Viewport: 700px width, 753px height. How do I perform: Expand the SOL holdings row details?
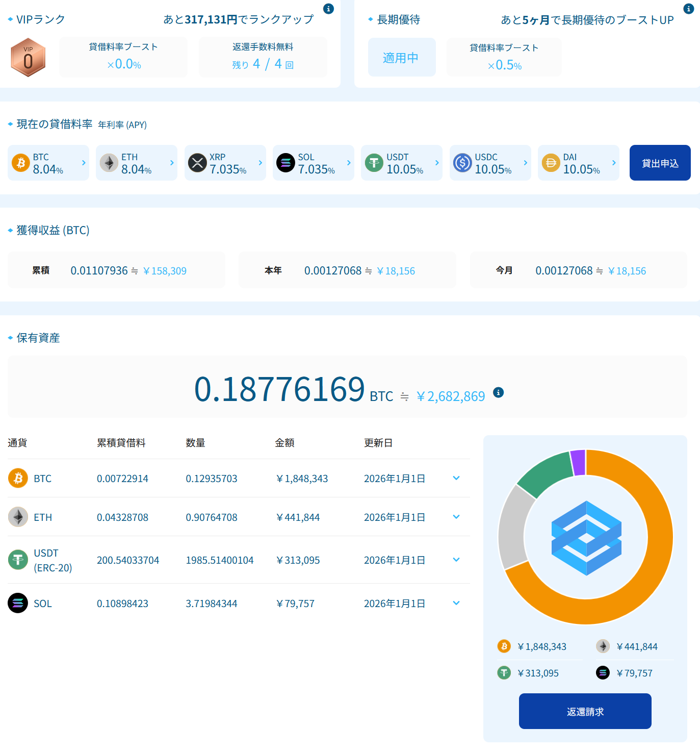pos(456,603)
